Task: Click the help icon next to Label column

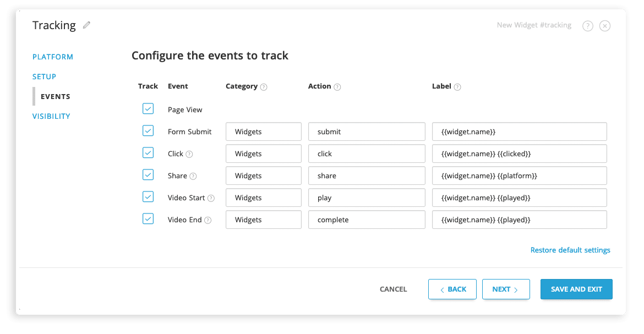Action: pyautogui.click(x=457, y=87)
